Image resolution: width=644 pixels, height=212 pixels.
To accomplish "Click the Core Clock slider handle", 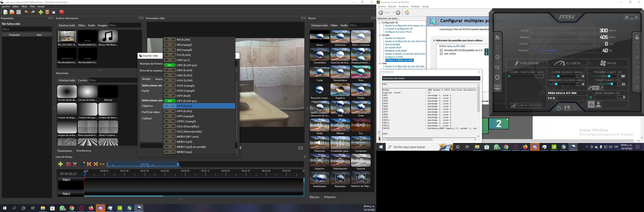I will point(558,76).
